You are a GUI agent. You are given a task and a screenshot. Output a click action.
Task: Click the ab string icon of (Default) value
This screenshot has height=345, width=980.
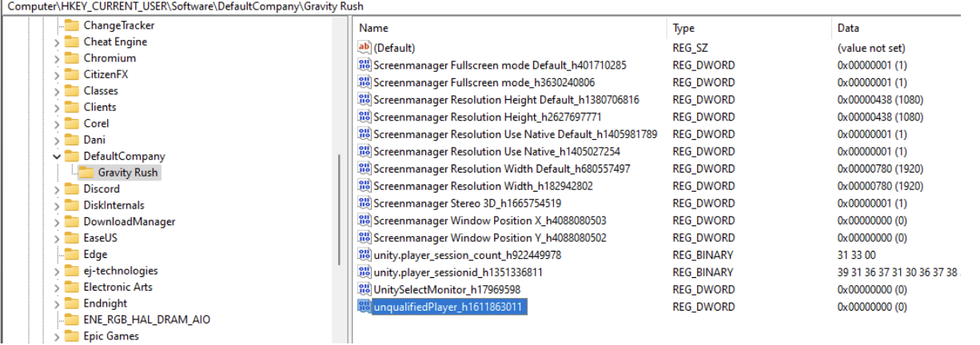[365, 48]
